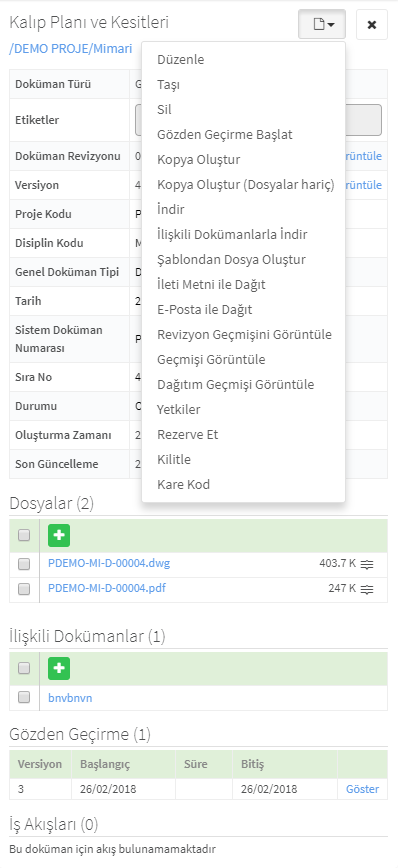Check the PDEMO-MI-D-00004.dwg file checkbox
398x868 pixels.
click(x=24, y=564)
